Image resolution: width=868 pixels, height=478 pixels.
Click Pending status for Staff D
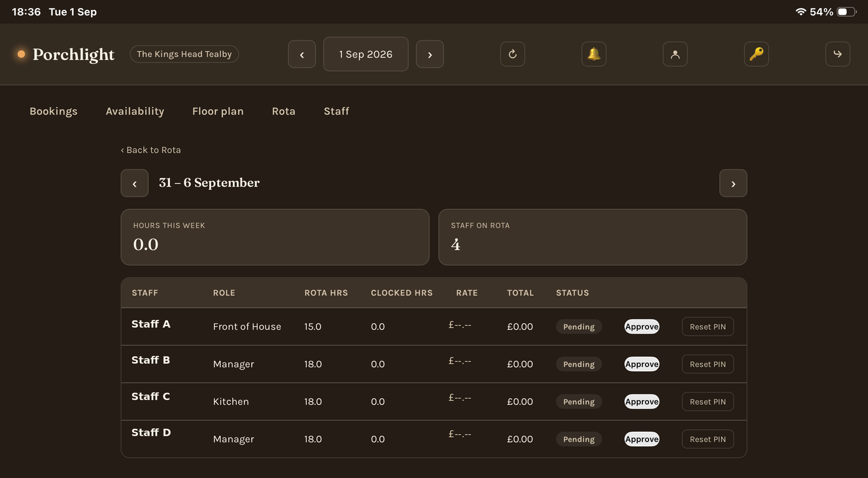[579, 439]
